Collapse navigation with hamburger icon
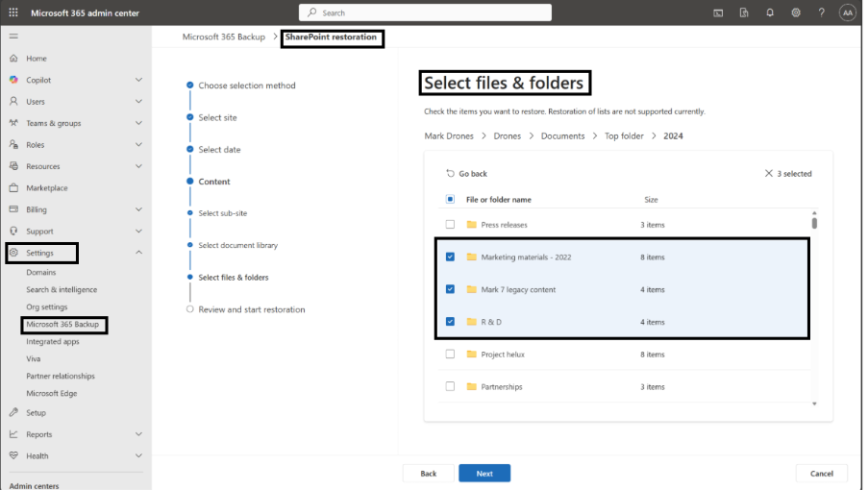The image size is (868, 490). tap(13, 36)
